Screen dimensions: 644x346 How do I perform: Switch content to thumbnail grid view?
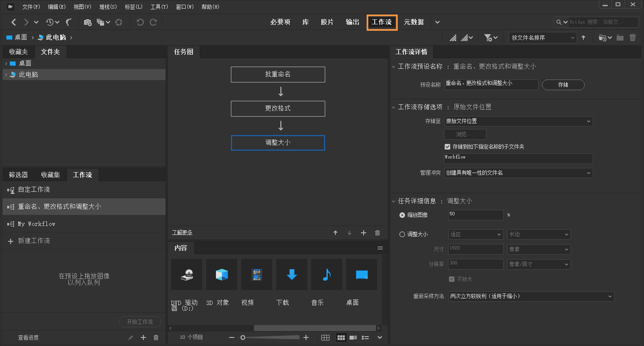coord(341,337)
